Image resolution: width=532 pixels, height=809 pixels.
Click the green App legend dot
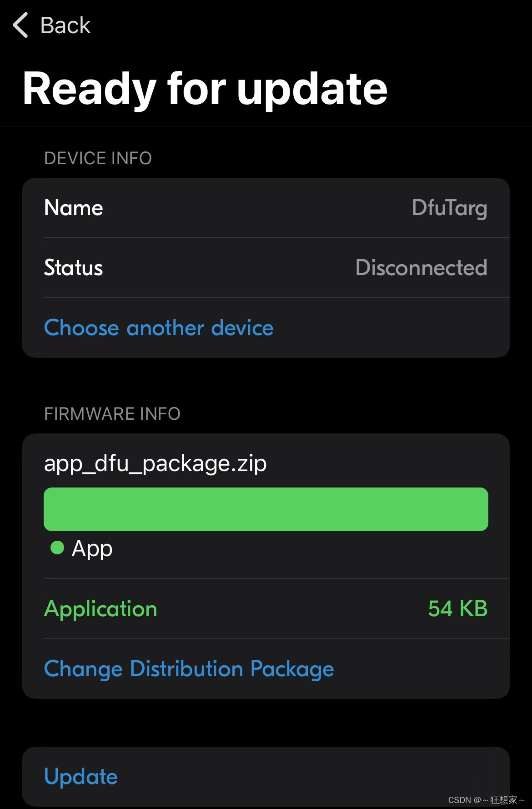coord(57,548)
